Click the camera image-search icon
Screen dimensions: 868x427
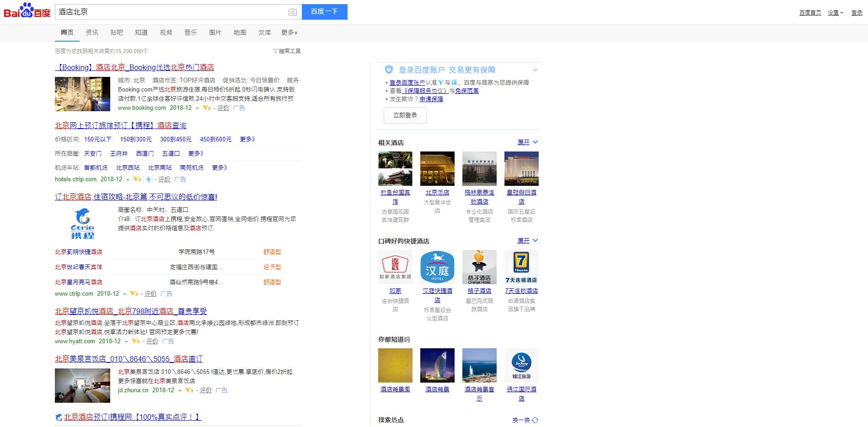point(293,12)
